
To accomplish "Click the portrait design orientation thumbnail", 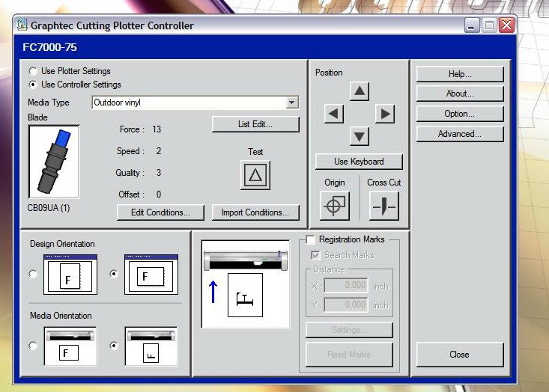I will pyautogui.click(x=70, y=275).
